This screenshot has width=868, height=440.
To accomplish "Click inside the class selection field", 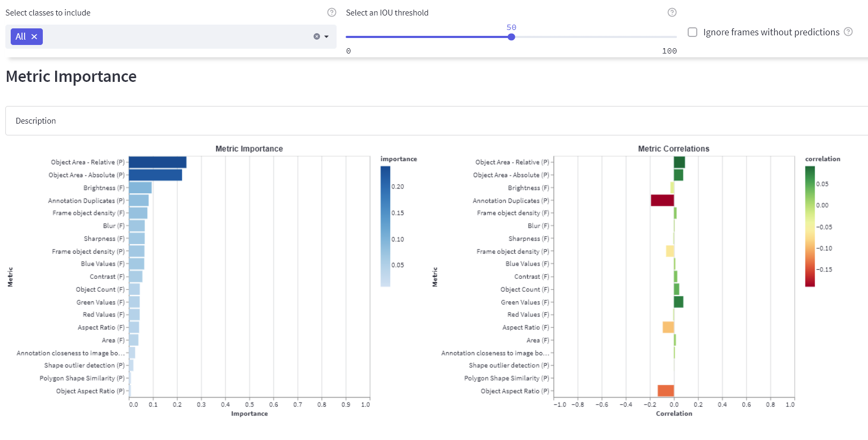I will coord(171,36).
